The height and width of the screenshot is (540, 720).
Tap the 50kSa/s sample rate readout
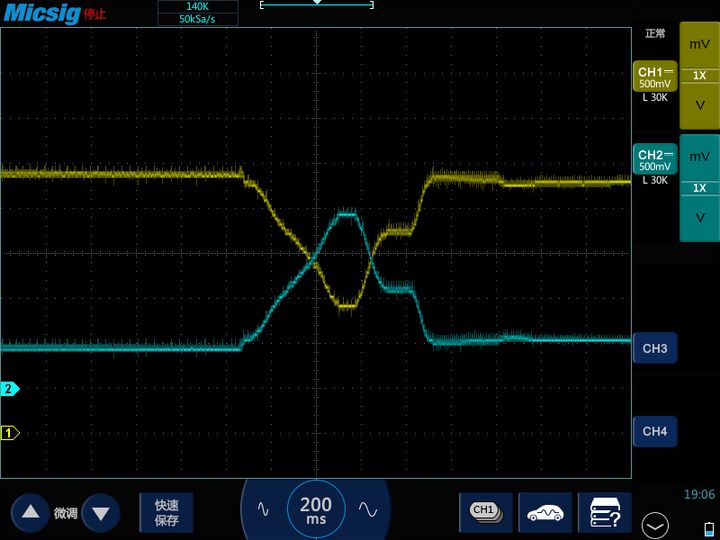[197, 19]
